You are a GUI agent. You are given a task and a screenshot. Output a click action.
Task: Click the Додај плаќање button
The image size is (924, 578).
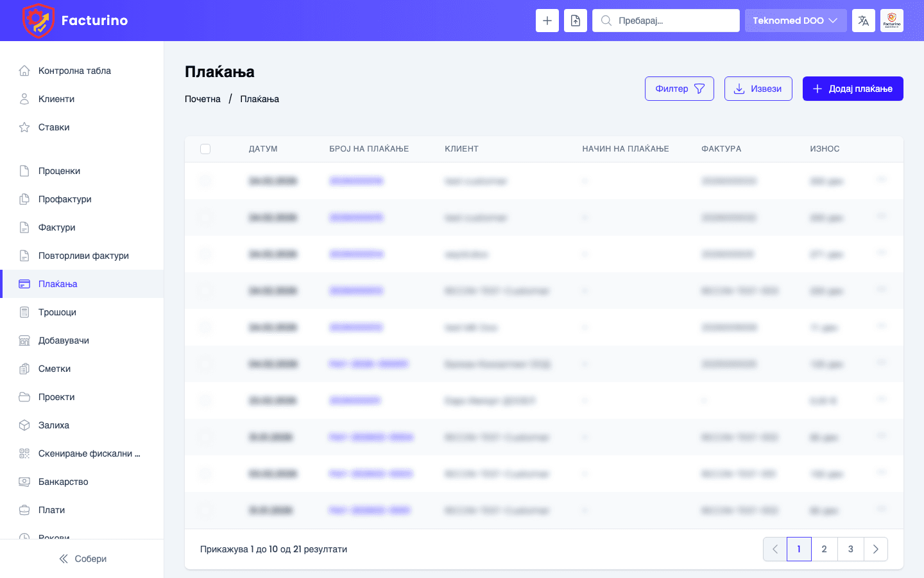[x=852, y=89]
